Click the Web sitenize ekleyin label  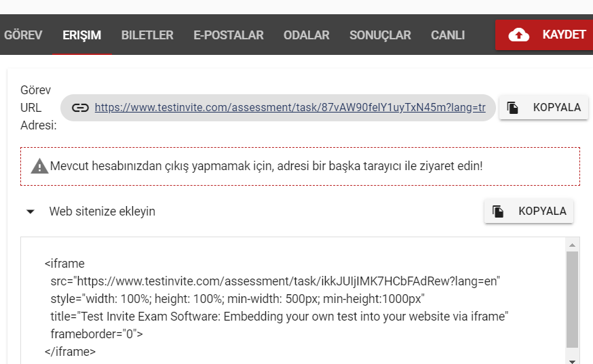click(102, 211)
